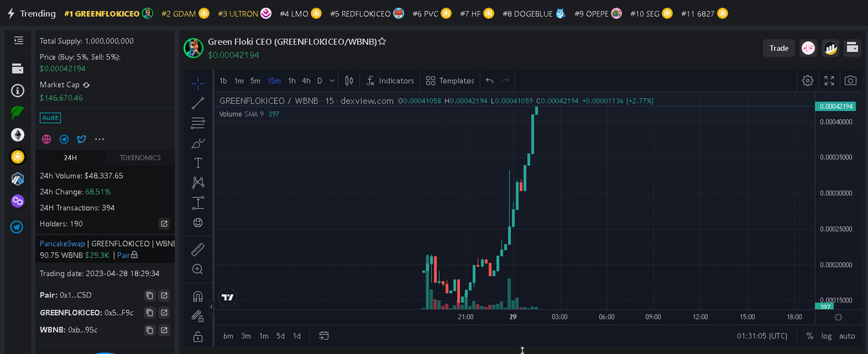The width and height of the screenshot is (868, 354).
Task: Activate the zoom in tool
Action: point(197,269)
